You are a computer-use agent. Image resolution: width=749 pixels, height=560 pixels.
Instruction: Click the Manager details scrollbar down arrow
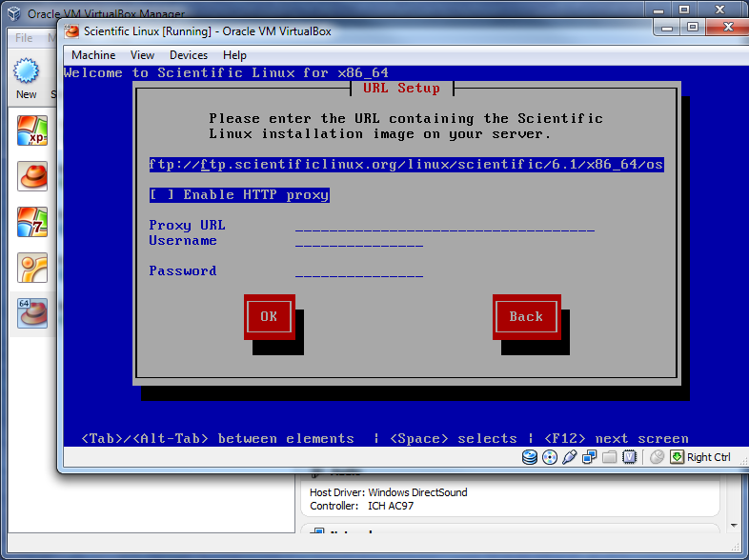[734, 526]
